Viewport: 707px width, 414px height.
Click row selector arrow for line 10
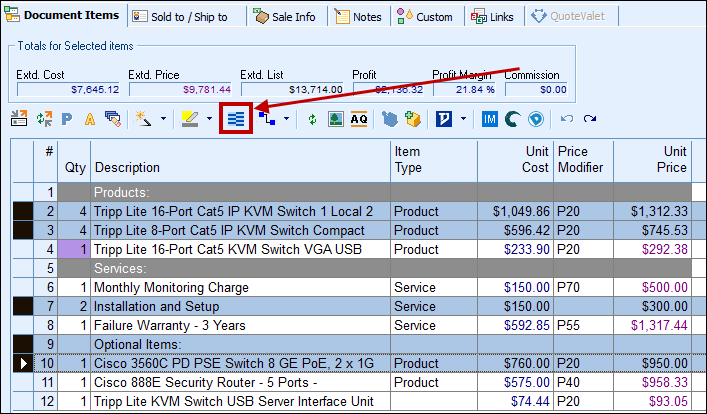click(23, 363)
